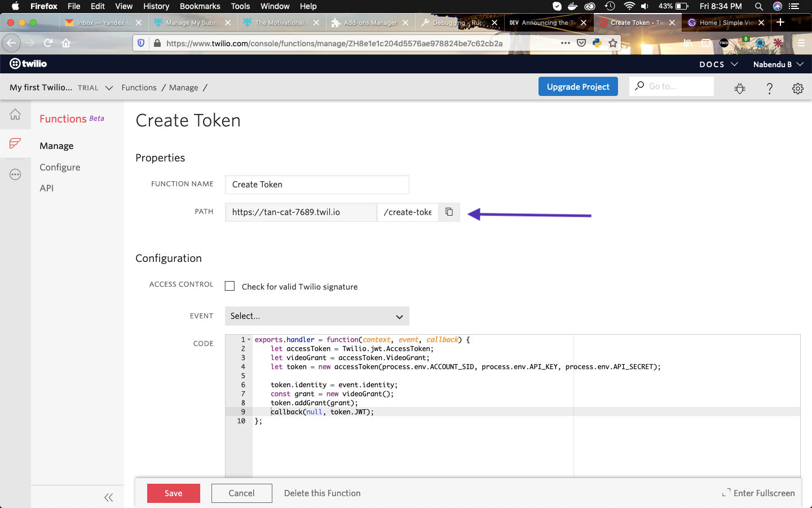The height and width of the screenshot is (508, 812).
Task: Select Configure in Functions sidebar
Action: pyautogui.click(x=60, y=167)
